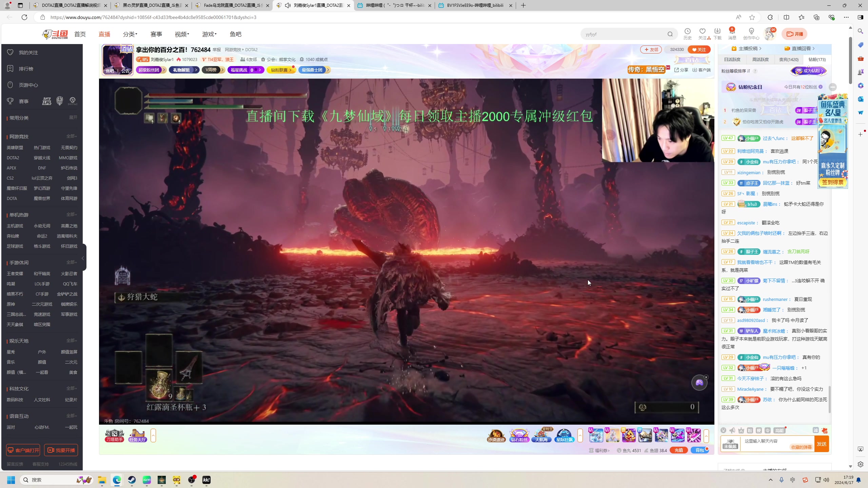The height and width of the screenshot is (488, 868).
Task: Toggle the 滤 chat filter button
Action: coord(815,430)
